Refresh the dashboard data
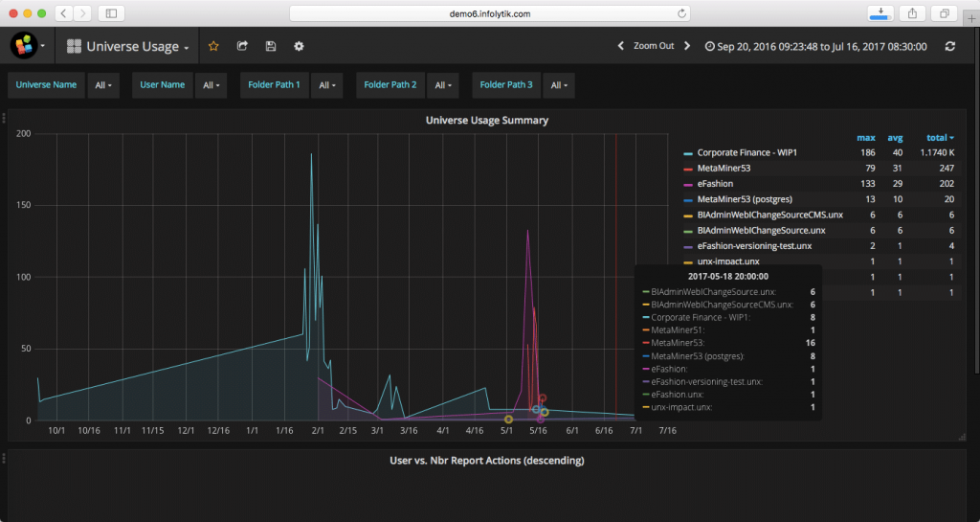 (x=949, y=46)
